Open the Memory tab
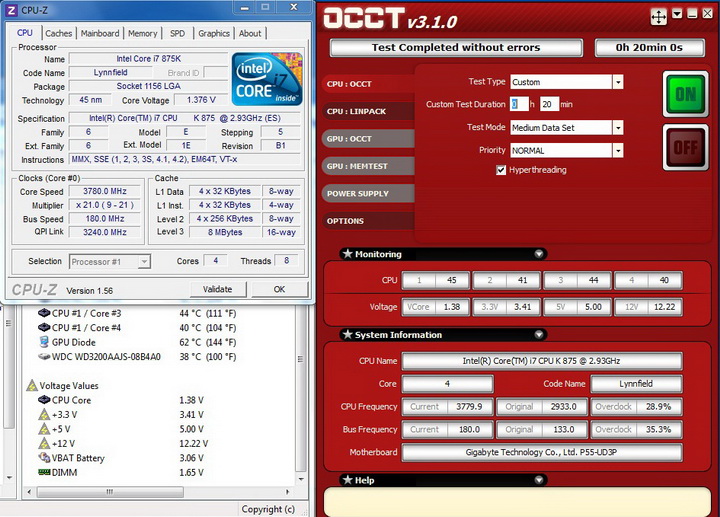Image resolution: width=720 pixels, height=517 pixels. 142,34
